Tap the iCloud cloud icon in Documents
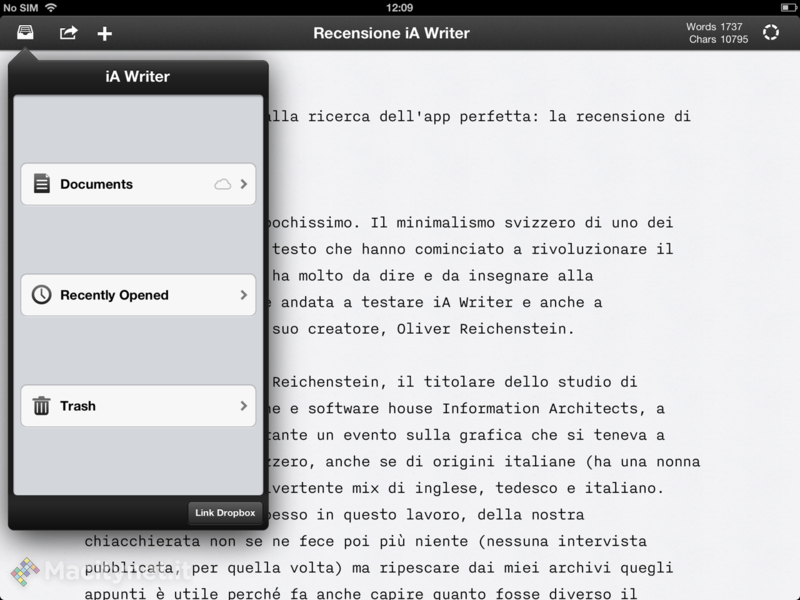800x600 pixels. coord(222,184)
